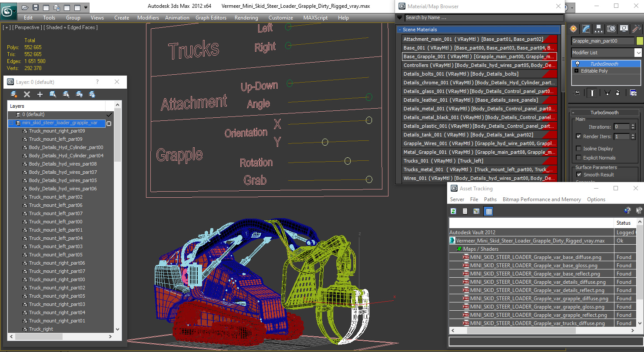Click the Grapple Grab slider handle

(x=369, y=179)
